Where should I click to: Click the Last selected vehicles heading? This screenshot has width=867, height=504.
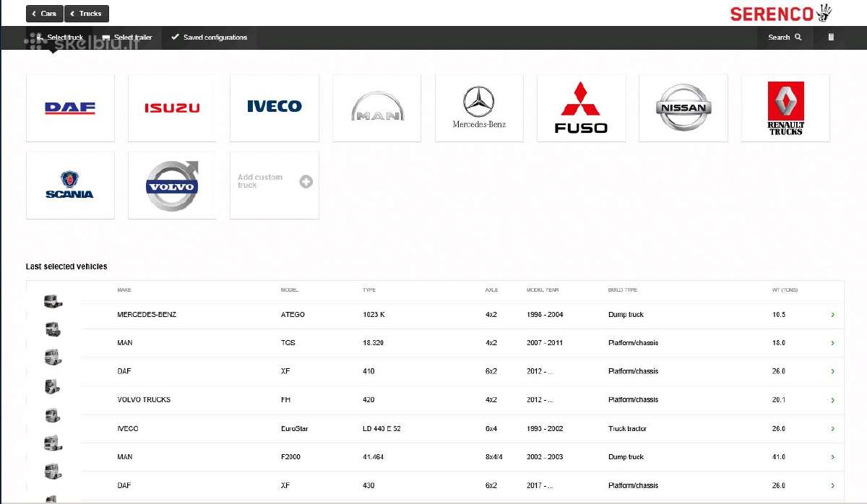click(66, 266)
